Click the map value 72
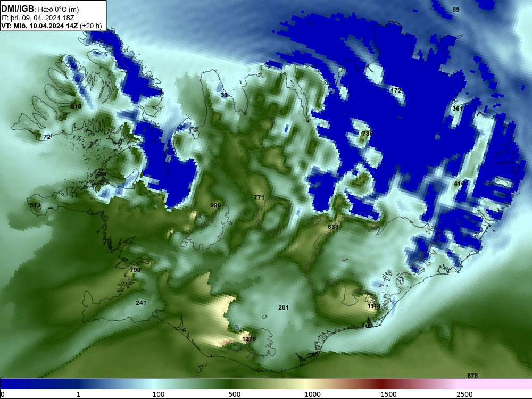Image resolution: width=532 pixels, height=399 pixels. (x=47, y=137)
